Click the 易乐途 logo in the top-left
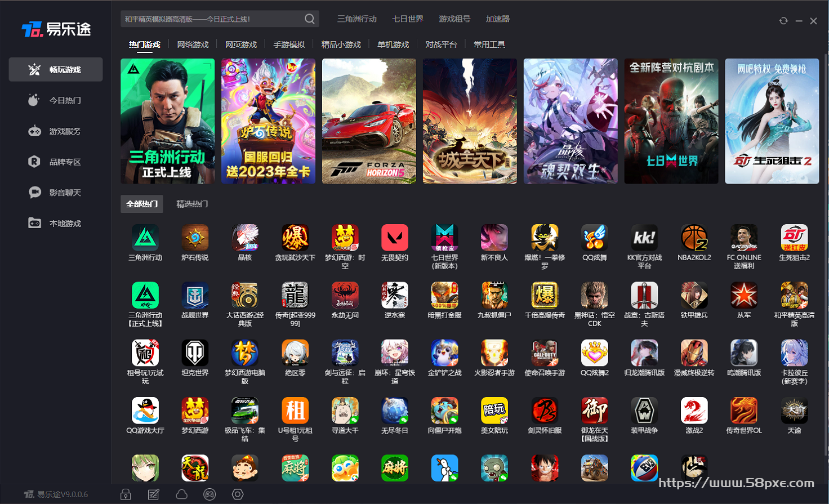This screenshot has width=829, height=504. (56, 29)
